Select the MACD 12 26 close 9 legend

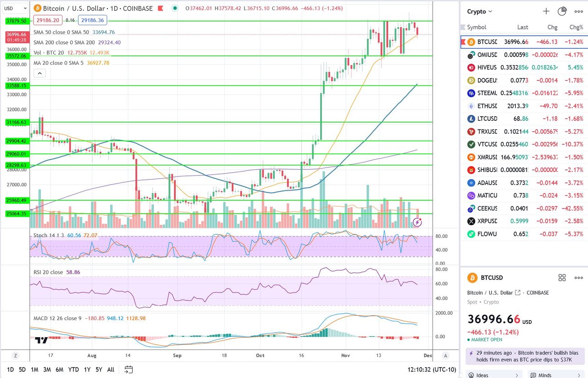tap(90, 318)
